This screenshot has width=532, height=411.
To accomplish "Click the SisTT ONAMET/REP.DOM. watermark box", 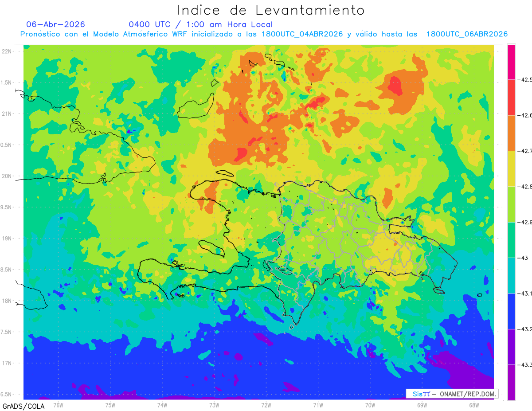I will coord(452,394).
